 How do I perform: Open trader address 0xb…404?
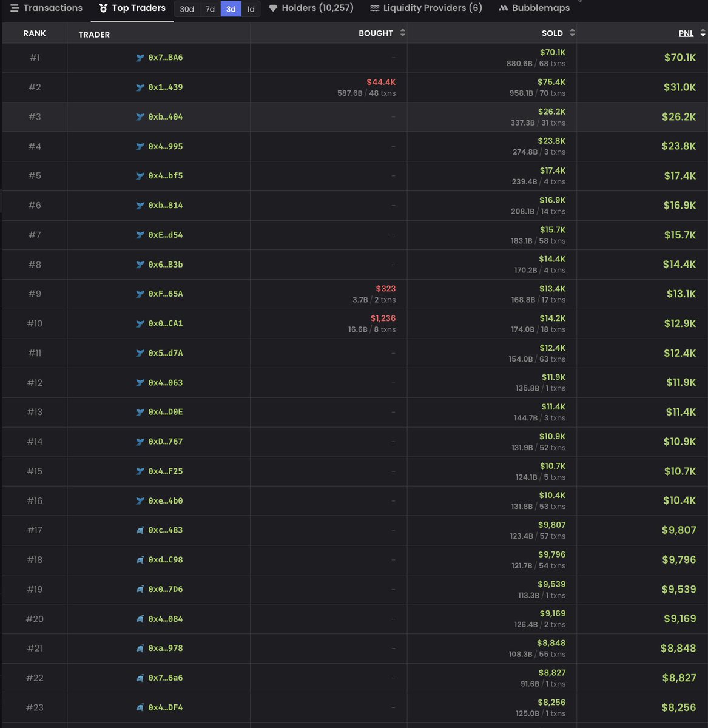coord(166,116)
